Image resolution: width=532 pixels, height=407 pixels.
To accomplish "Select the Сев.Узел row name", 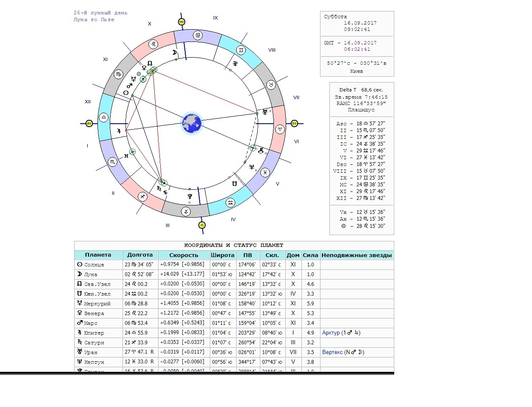I will (x=97, y=284).
